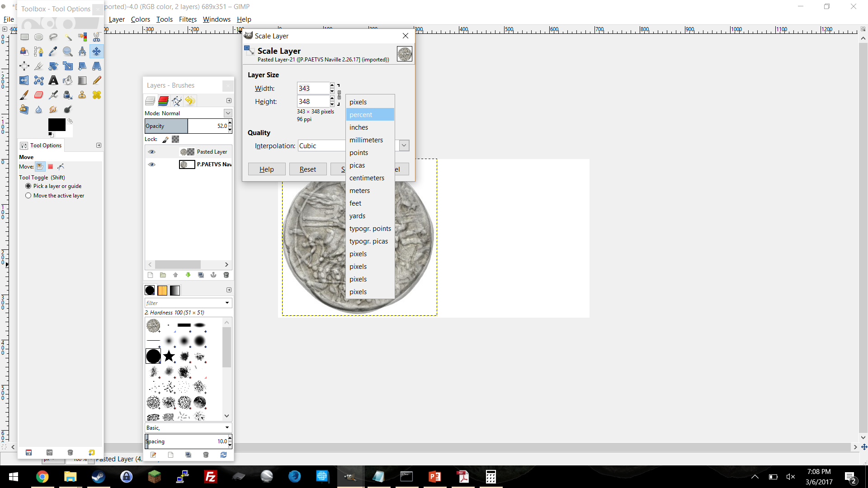Adjust the layer Opacity slider
This screenshot has width=868, height=488.
186,126
